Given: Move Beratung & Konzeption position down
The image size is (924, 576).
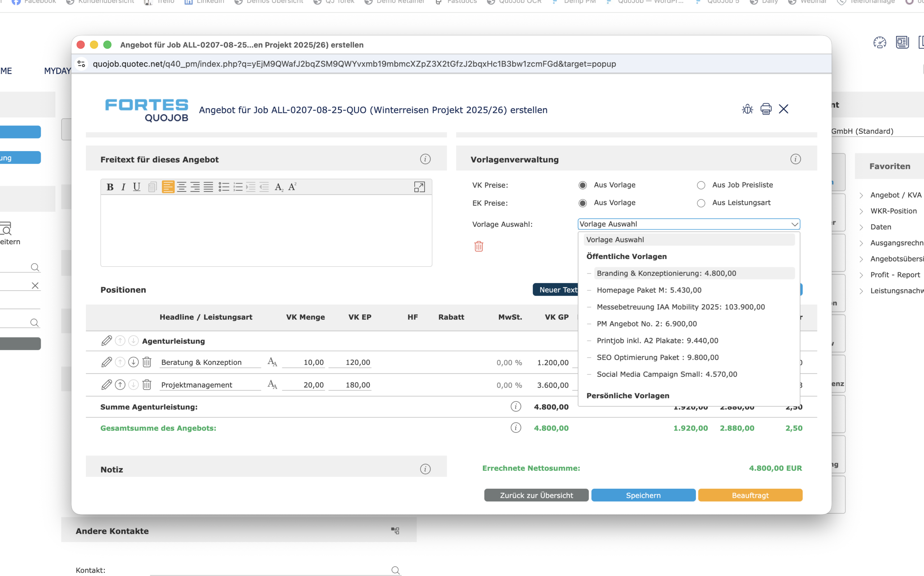Looking at the screenshot, I should click(x=134, y=362).
